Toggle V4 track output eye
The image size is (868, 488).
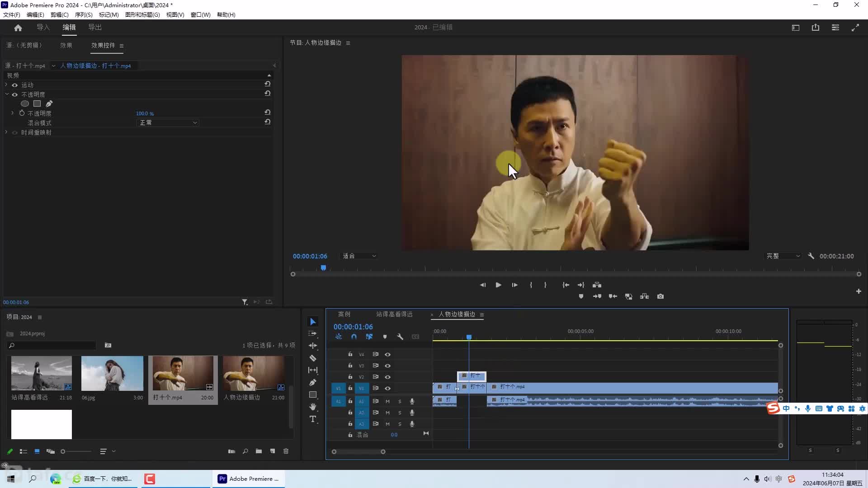coord(387,354)
